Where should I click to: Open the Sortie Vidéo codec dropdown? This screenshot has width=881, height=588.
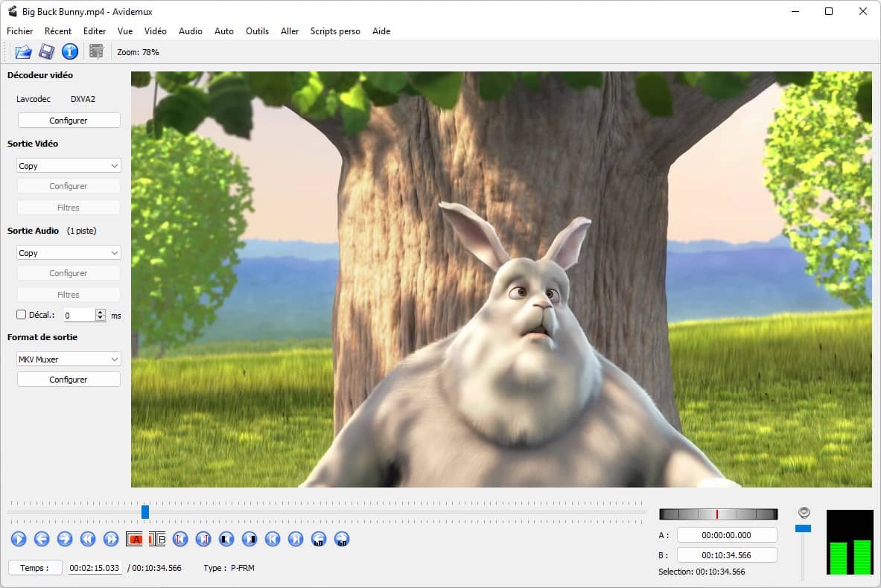pyautogui.click(x=69, y=166)
